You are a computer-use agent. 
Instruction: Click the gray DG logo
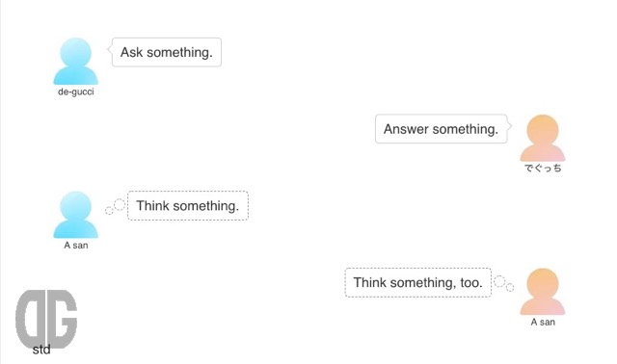pos(46,319)
